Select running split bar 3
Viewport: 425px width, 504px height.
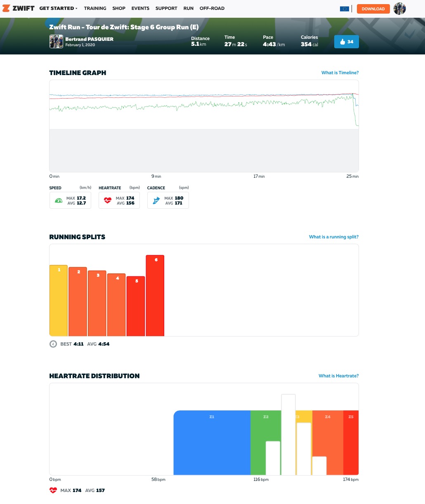pyautogui.click(x=97, y=304)
